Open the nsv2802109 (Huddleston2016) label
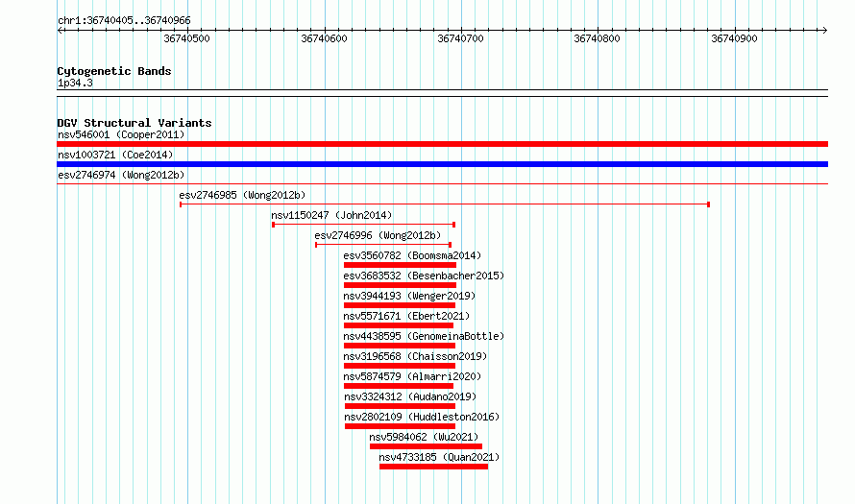Image resolution: width=855 pixels, height=504 pixels. point(422,417)
